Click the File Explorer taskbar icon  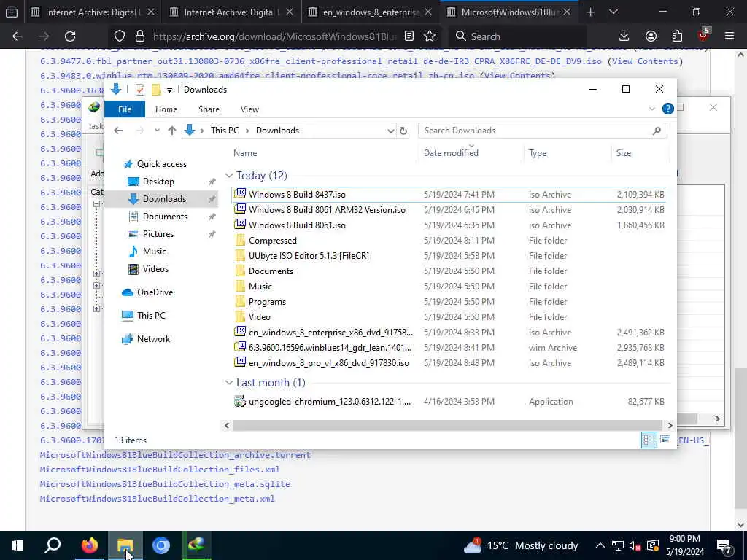125,545
